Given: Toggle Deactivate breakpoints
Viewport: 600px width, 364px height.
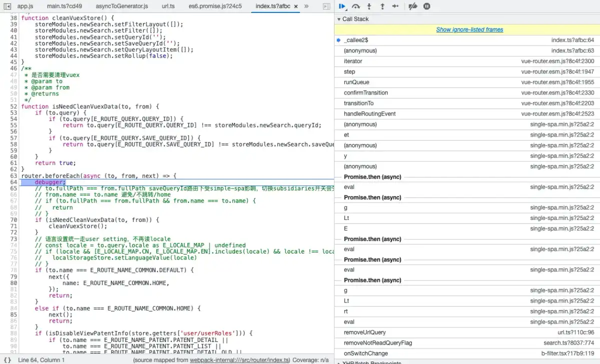Looking at the screenshot, I should click(x=412, y=6).
